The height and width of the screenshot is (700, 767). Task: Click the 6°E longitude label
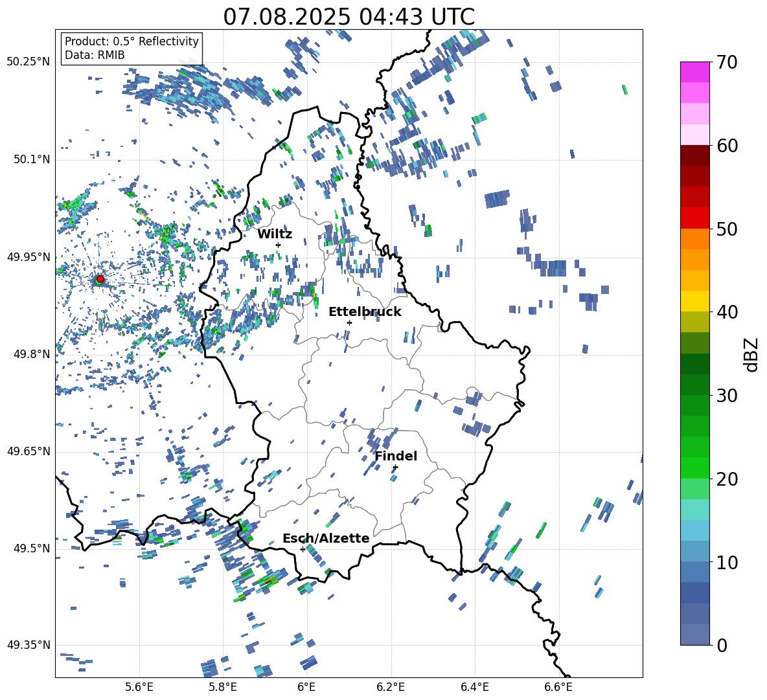[306, 687]
